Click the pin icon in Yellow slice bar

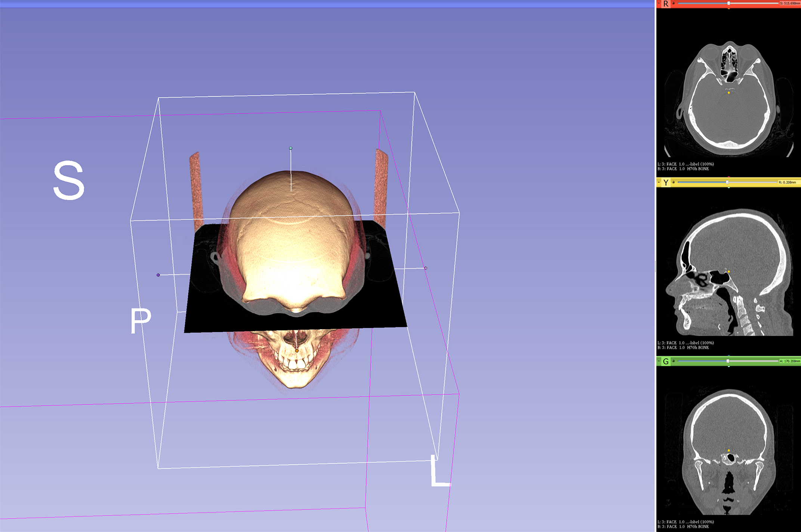tap(659, 182)
